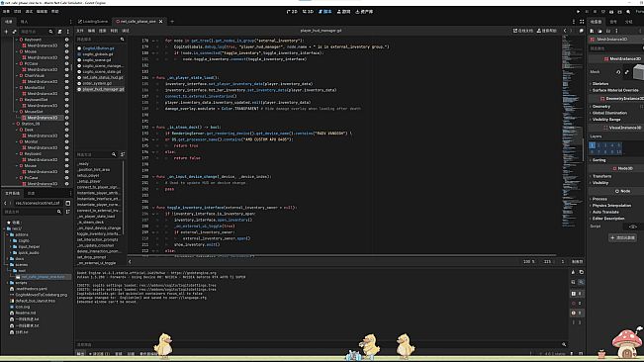This screenshot has width=644, height=362.
Task: Switch to the 3D workspace
Action: click(x=308, y=12)
